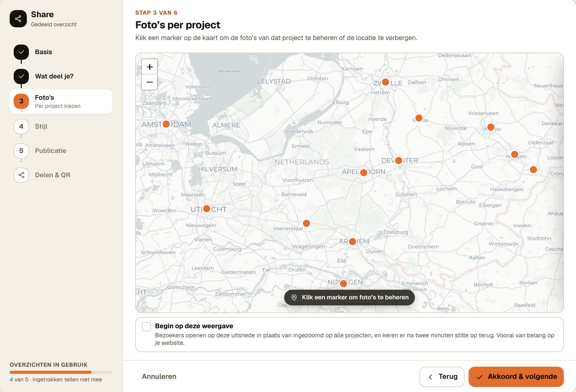Click the 'Klik een marker om foto's te beheren' hint
The image size is (576, 392).
coord(350,297)
